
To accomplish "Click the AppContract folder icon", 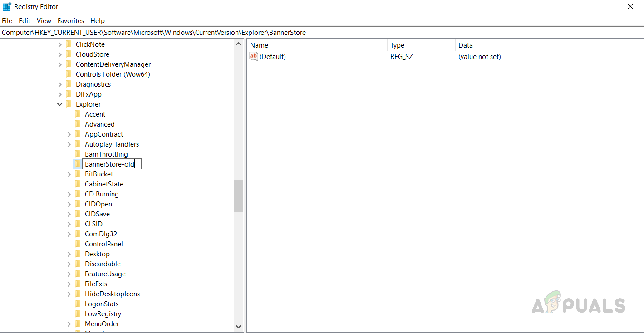I will (x=78, y=134).
